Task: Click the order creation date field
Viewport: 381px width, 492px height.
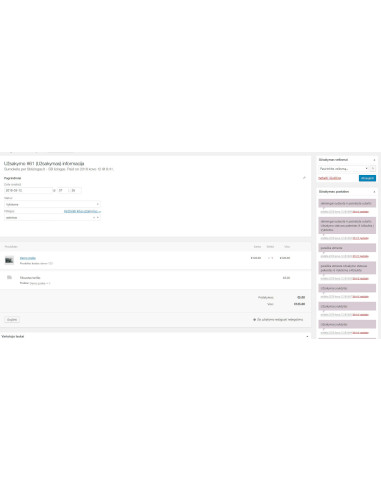Action: [28, 191]
